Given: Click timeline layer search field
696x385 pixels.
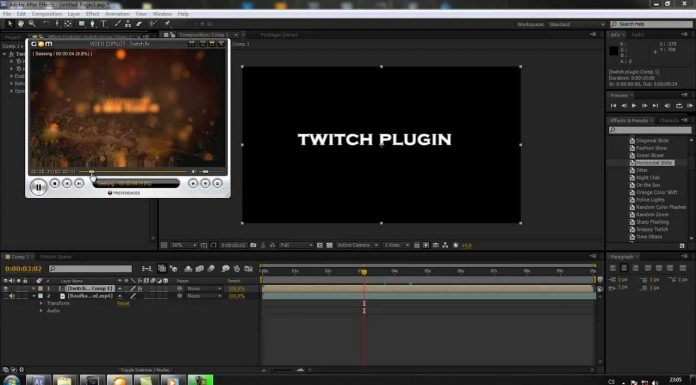Looking at the screenshot, I should [x=91, y=269].
